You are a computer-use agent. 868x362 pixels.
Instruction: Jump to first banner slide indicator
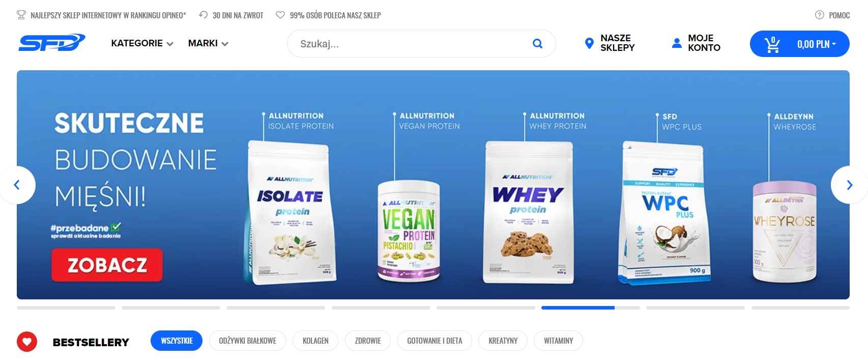[66, 308]
